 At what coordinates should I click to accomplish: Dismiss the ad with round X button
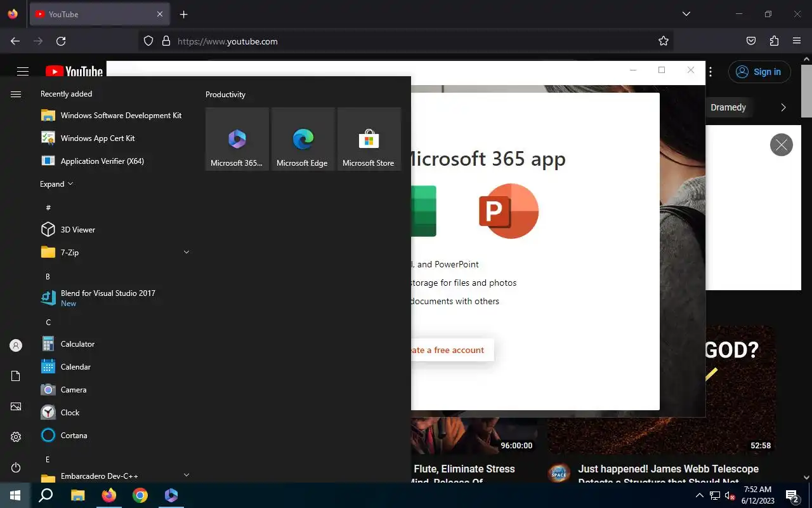click(782, 145)
